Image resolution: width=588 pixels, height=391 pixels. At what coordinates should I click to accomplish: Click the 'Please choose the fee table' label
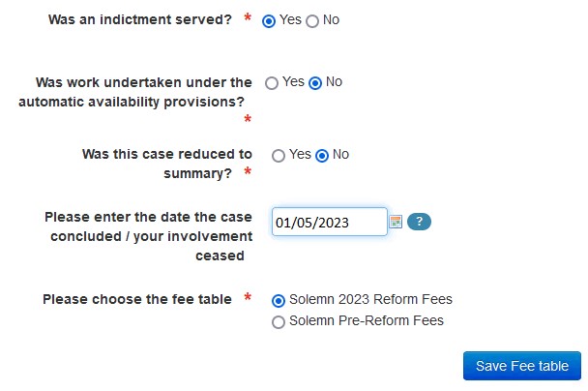pos(137,299)
